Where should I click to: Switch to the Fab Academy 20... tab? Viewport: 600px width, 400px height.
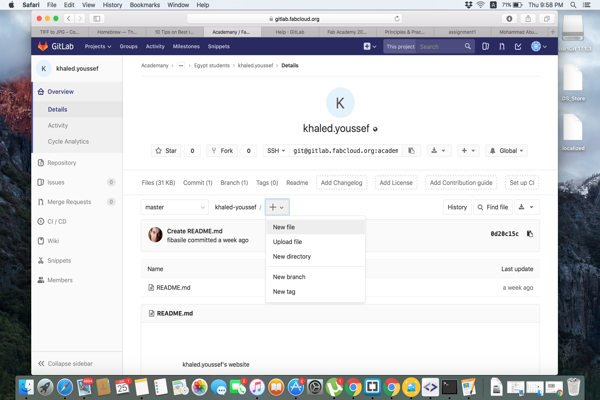pyautogui.click(x=347, y=32)
